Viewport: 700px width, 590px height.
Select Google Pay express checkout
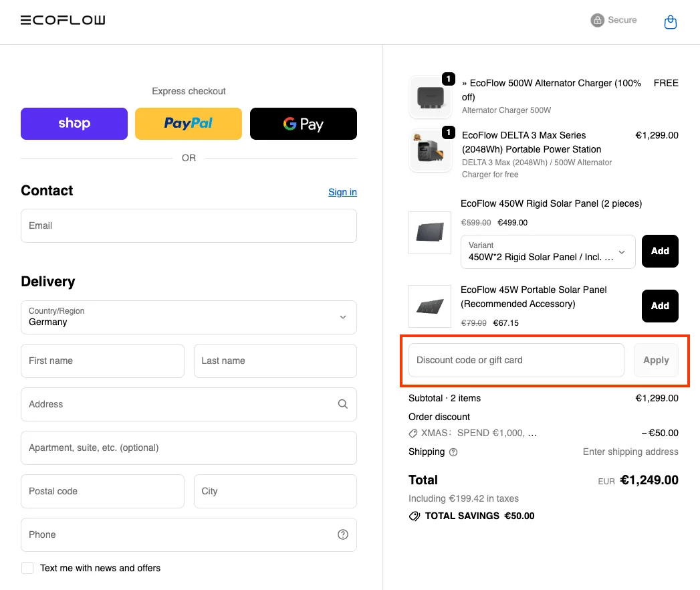(303, 124)
